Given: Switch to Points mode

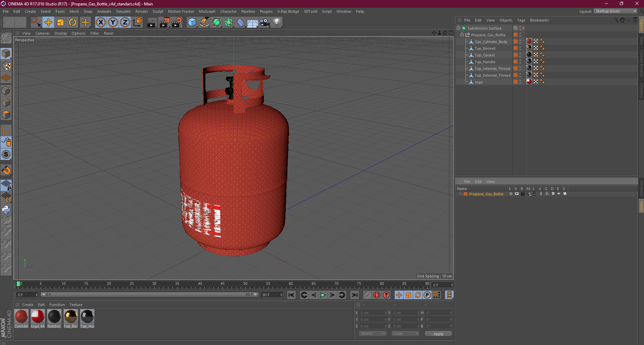Looking at the screenshot, I should tap(6, 90).
